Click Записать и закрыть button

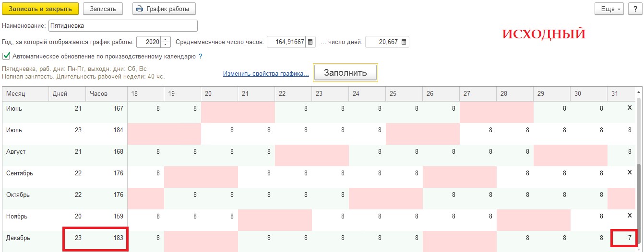click(x=40, y=9)
